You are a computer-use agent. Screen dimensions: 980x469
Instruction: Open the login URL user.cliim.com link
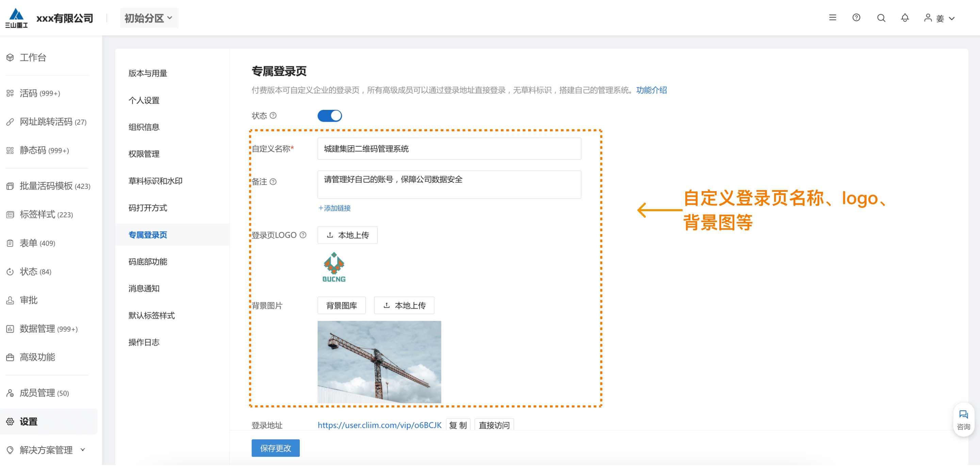pyautogui.click(x=379, y=425)
